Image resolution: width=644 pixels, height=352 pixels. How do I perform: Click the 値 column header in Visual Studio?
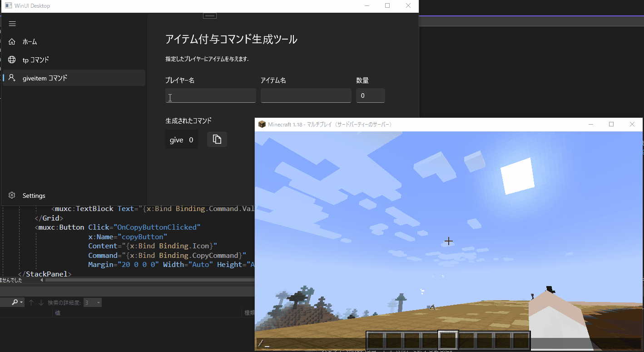(58, 313)
